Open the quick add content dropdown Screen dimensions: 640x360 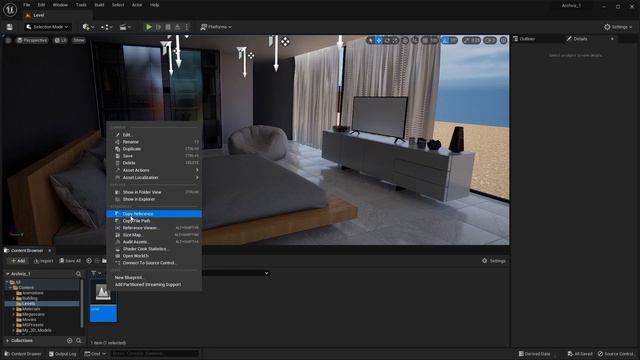point(88,27)
